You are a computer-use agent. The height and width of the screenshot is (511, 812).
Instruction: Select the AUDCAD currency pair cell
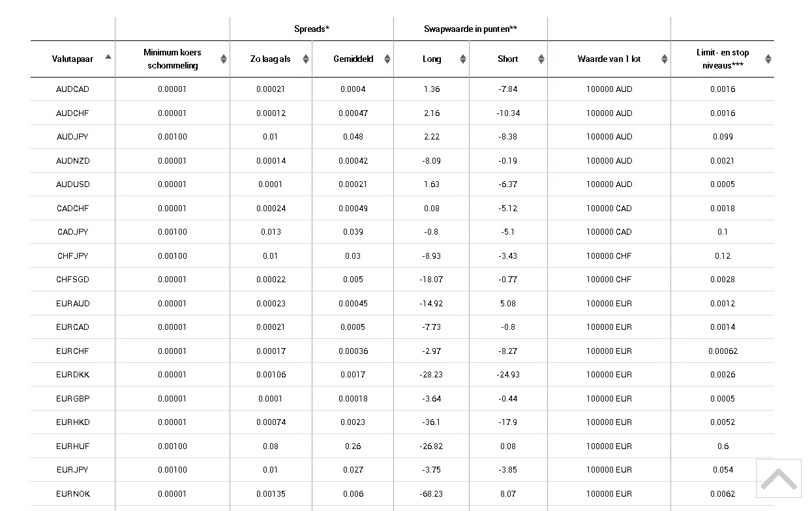[73, 89]
